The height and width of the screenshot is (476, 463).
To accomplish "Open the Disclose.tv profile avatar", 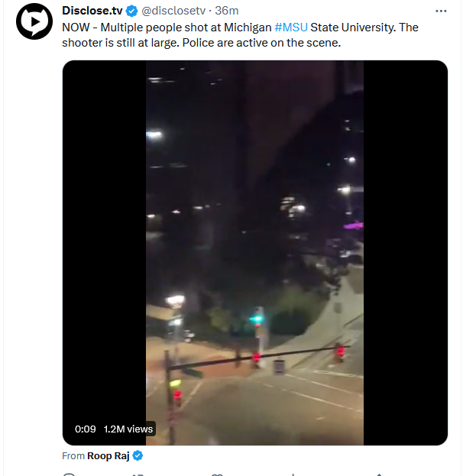I will pyautogui.click(x=34, y=21).
